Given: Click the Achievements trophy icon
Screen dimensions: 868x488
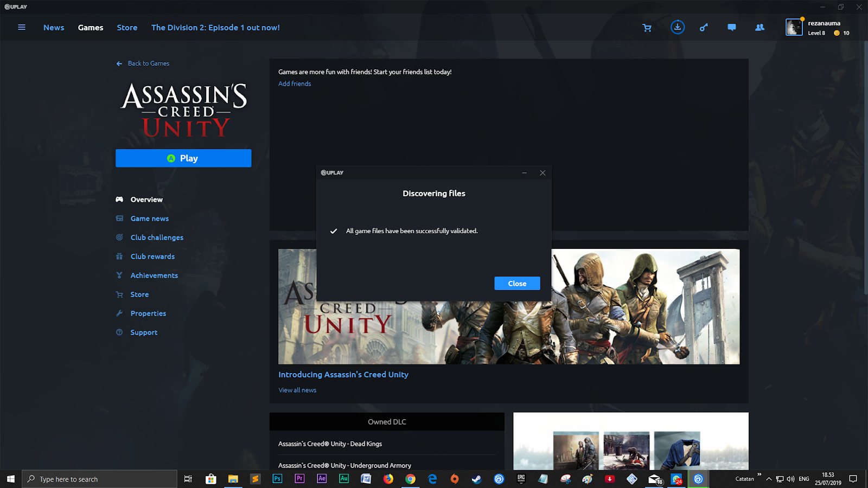Looking at the screenshot, I should pos(119,275).
